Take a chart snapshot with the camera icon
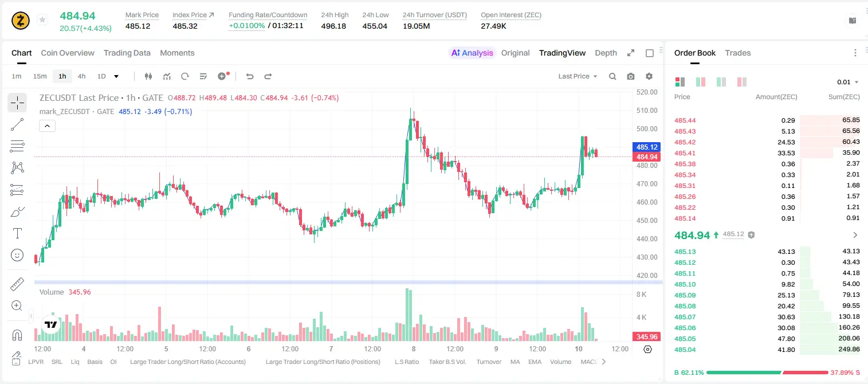The width and height of the screenshot is (868, 384). [631, 76]
